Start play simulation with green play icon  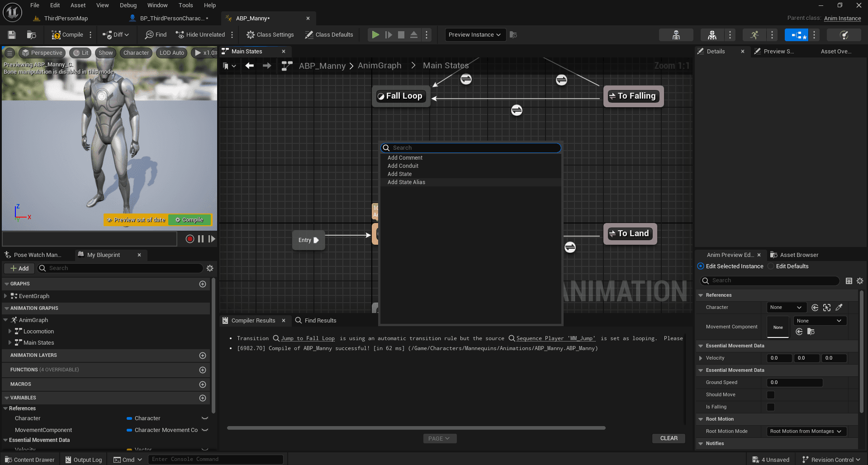[375, 35]
